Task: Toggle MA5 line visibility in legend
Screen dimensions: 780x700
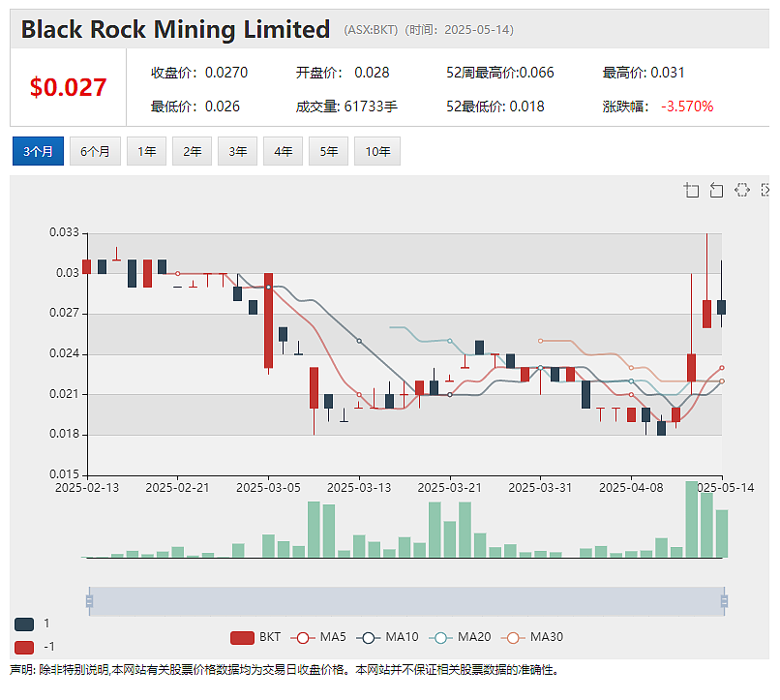Action: 318,637
